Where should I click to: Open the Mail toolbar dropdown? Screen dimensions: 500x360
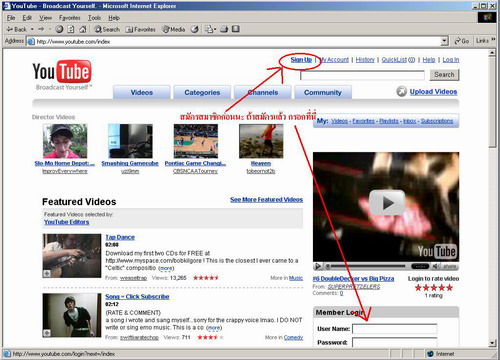[x=211, y=29]
